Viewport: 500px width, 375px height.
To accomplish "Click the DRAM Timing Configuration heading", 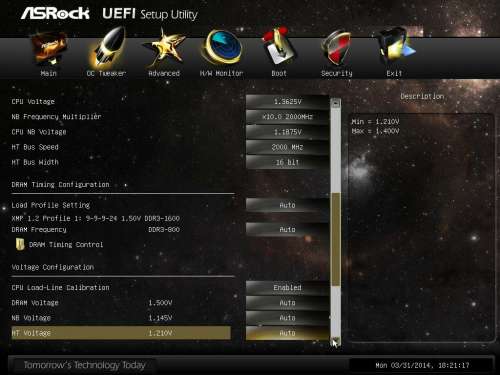I will pos(60,185).
